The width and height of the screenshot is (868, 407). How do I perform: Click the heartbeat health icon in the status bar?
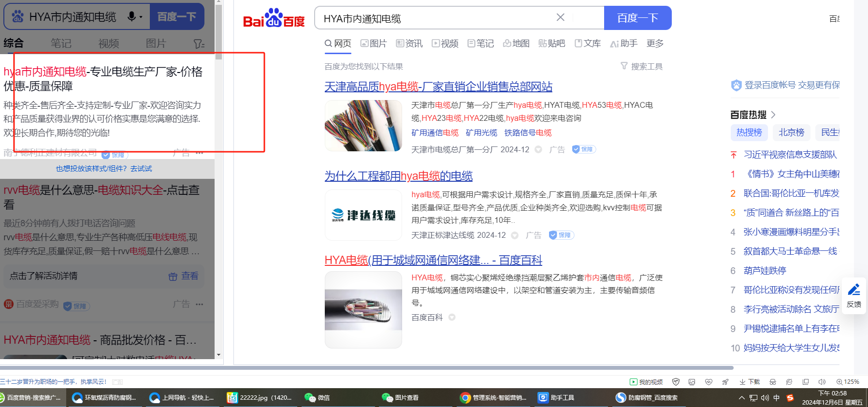click(709, 382)
